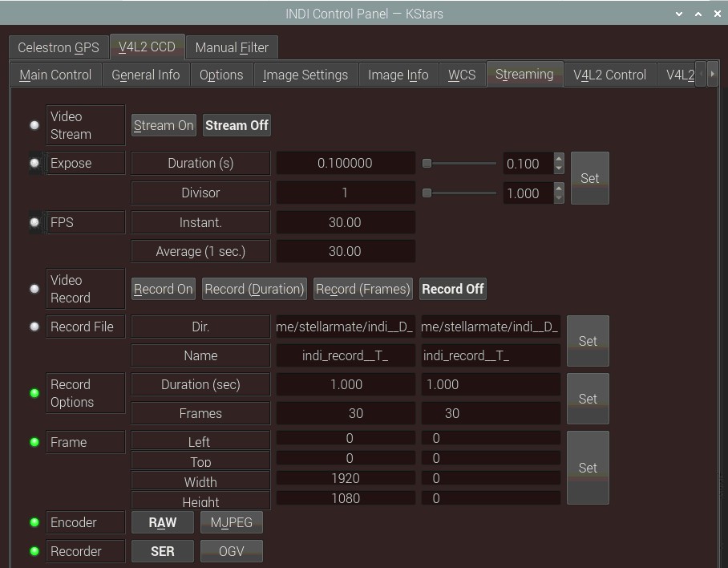Select the RAW encoder
Viewport: 728px width, 568px height.
163,522
